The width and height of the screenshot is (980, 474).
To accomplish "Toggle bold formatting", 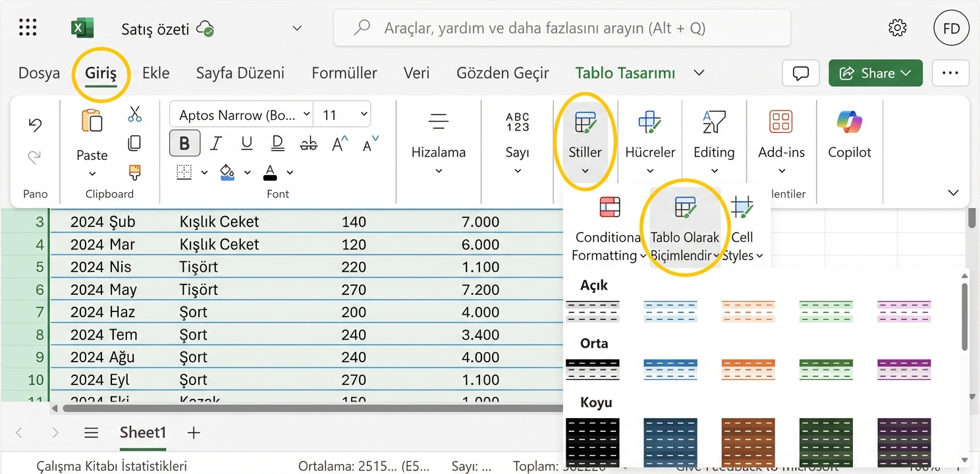I will point(184,143).
